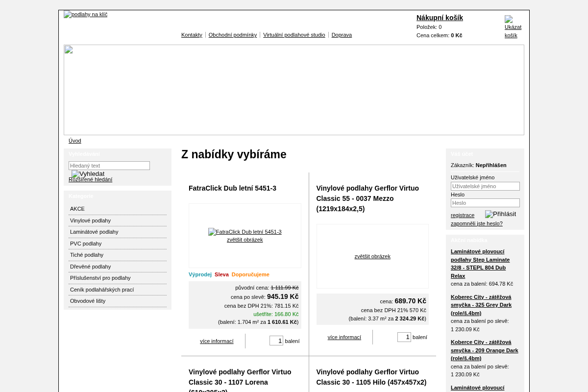
Task: Open Gerflor Virtuo Classic 55 Mezzo title
Action: click(x=367, y=198)
